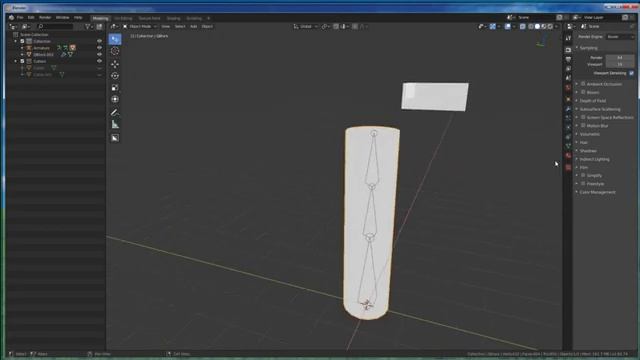The image size is (640, 360).
Task: Open the Edit menu
Action: click(x=31, y=18)
